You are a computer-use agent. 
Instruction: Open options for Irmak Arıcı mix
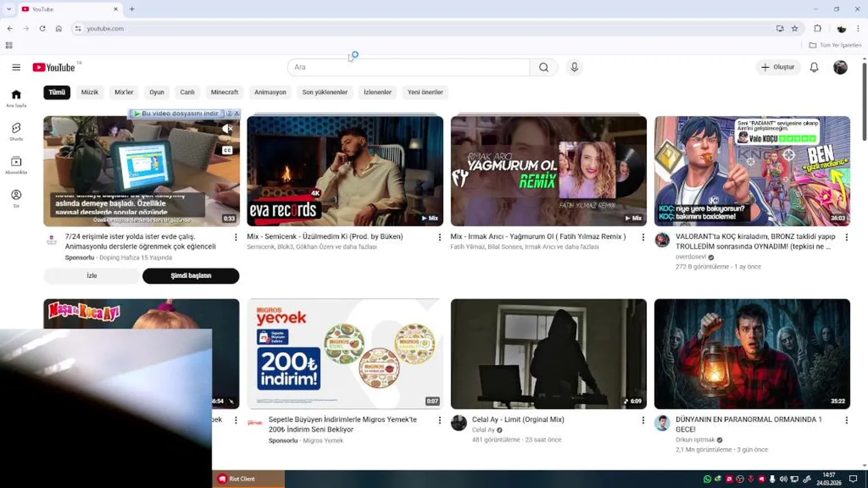pyautogui.click(x=643, y=237)
